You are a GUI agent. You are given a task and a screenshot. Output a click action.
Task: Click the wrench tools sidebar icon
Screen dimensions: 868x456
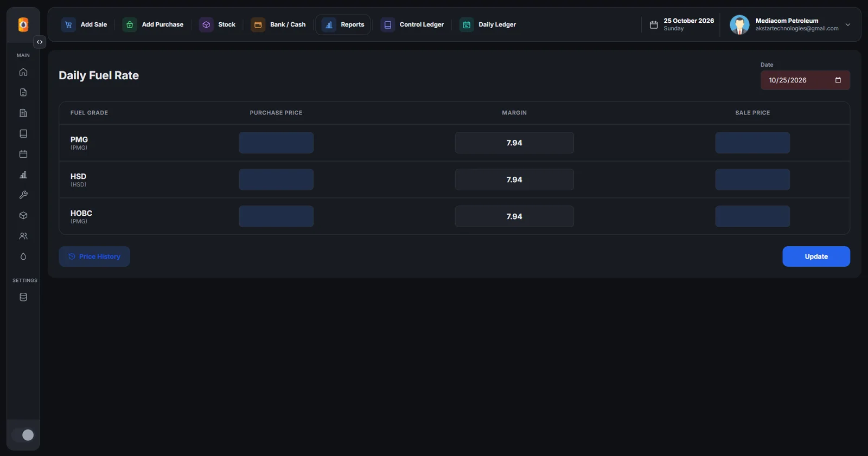[23, 195]
